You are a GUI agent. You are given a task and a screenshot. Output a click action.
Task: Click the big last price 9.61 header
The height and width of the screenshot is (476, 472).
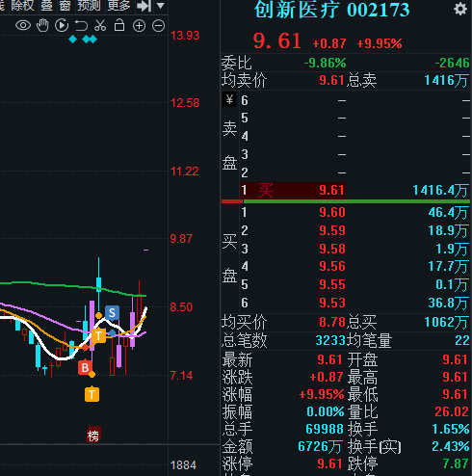277,41
